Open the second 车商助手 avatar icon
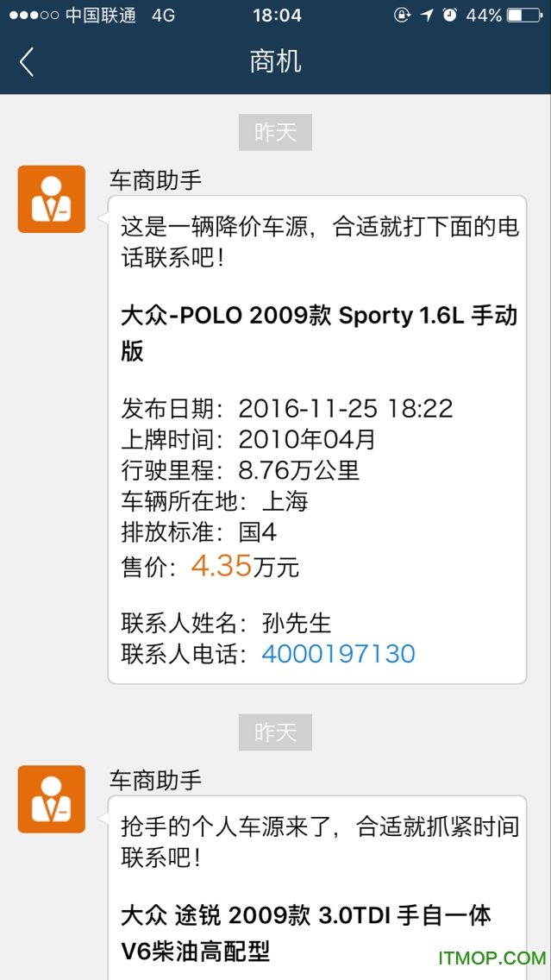This screenshot has width=551, height=980. [51, 799]
